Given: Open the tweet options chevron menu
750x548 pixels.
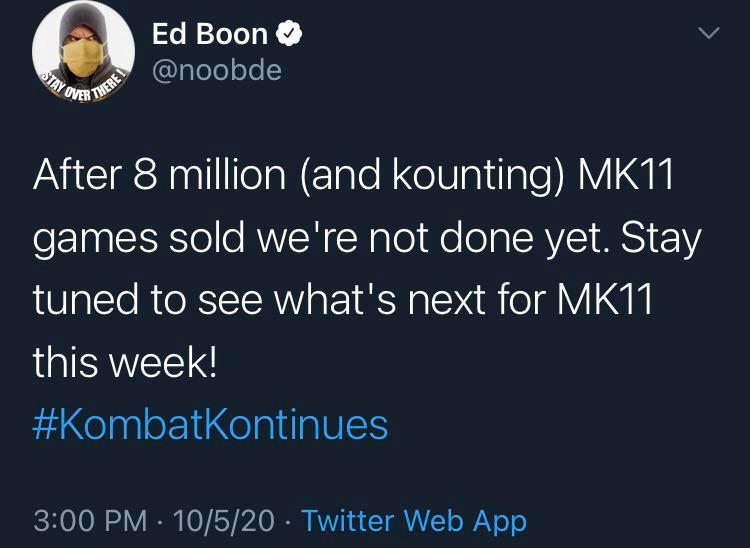Looking at the screenshot, I should pyautogui.click(x=708, y=34).
